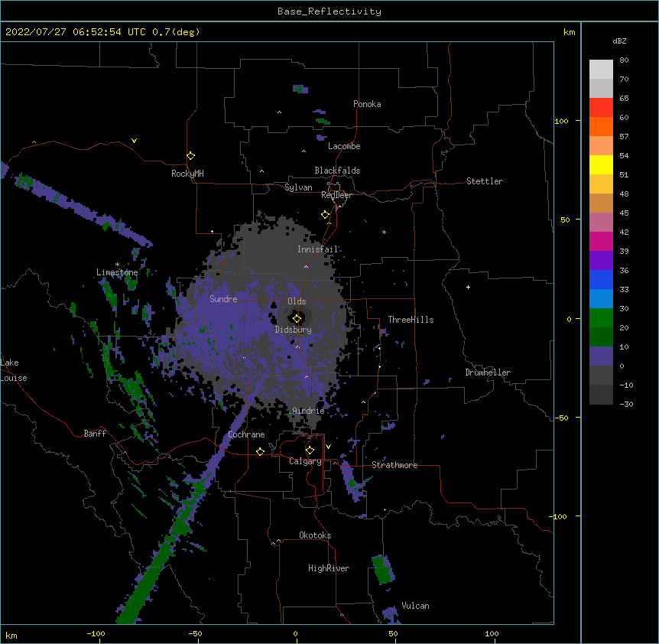Select the dark green 10-20 dBZ swatch
The width and height of the screenshot is (659, 644).
(601, 337)
